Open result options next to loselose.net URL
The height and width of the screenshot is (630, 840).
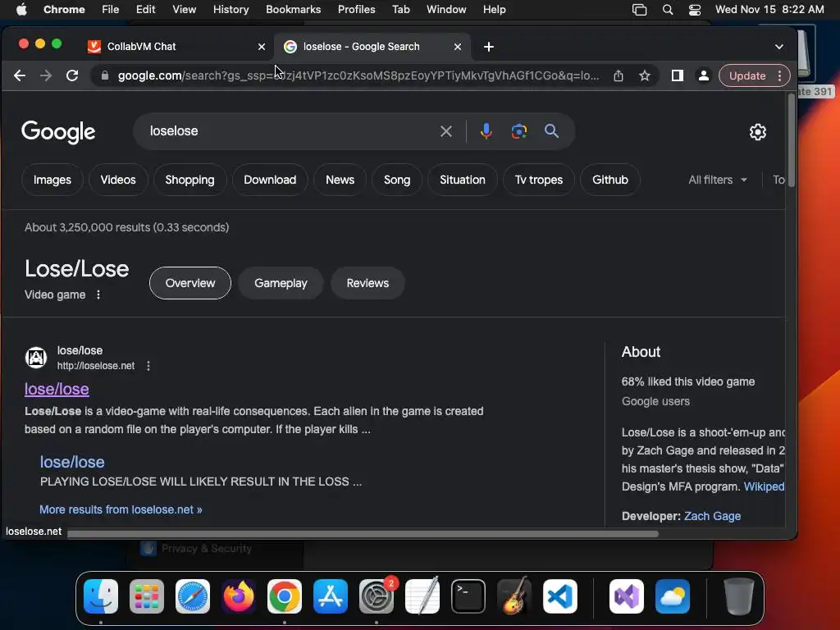(x=148, y=366)
